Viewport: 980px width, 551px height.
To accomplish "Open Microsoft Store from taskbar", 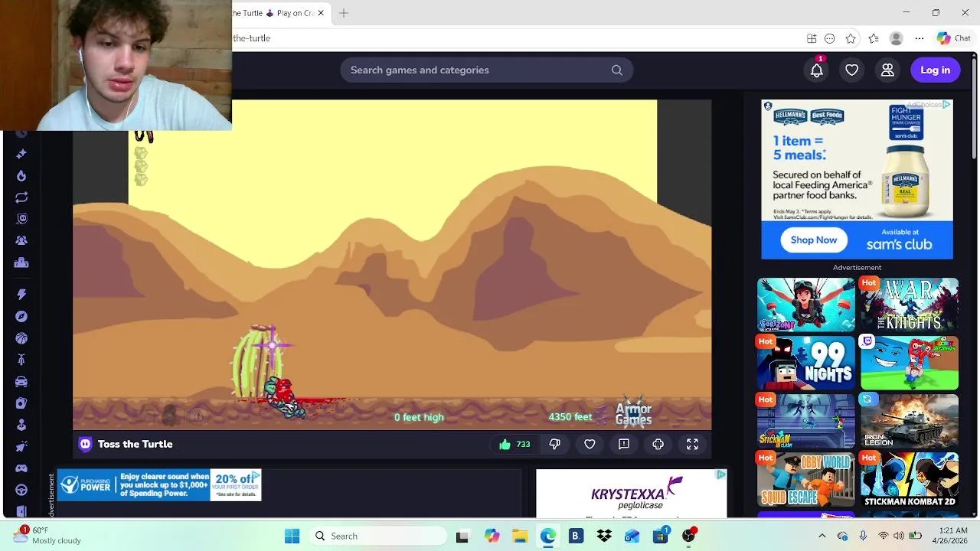I will click(660, 536).
